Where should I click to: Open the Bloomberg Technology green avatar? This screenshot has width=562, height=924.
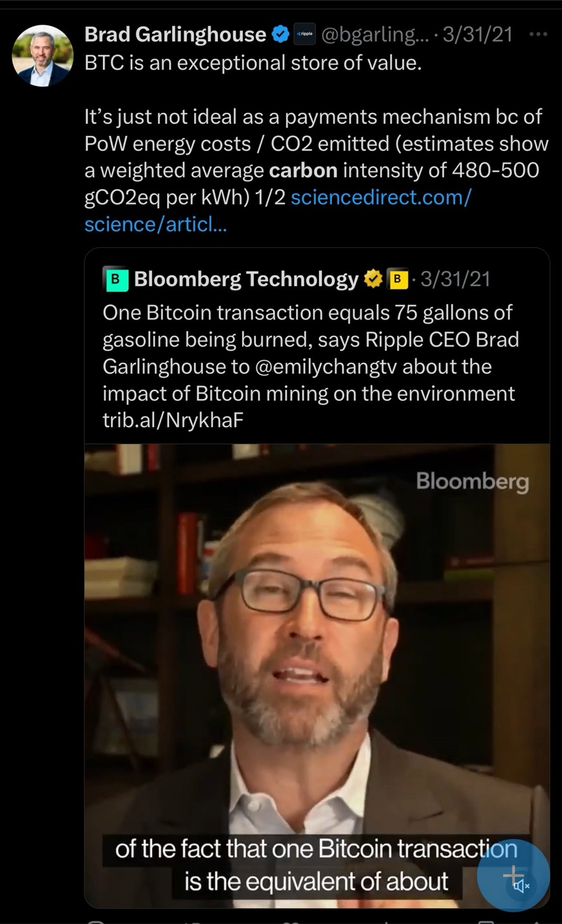coord(116,279)
